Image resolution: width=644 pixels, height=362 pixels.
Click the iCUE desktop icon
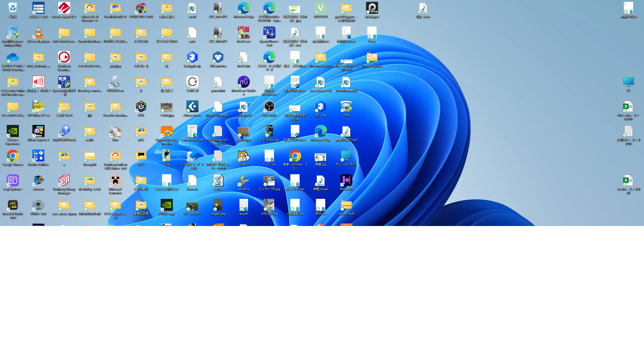tap(141, 107)
